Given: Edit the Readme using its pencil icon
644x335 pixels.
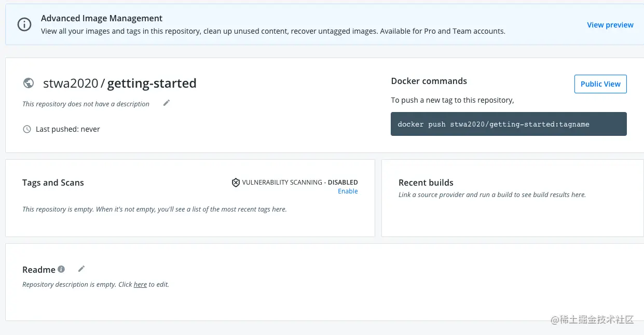Looking at the screenshot, I should (81, 269).
